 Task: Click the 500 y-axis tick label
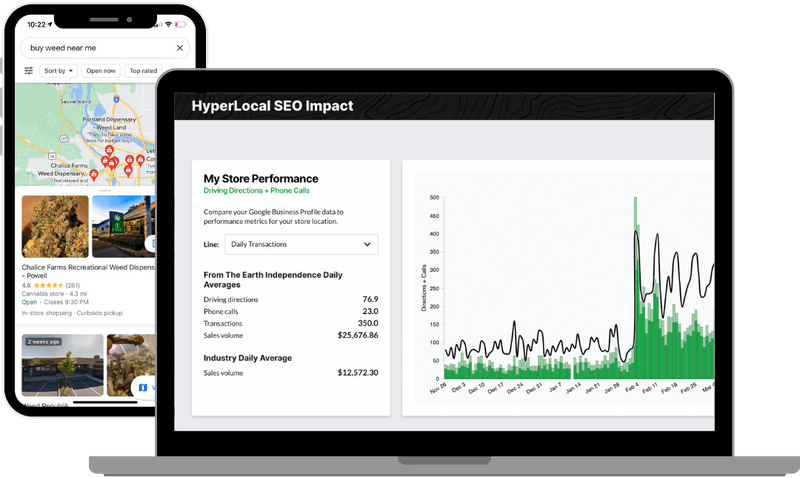434,197
